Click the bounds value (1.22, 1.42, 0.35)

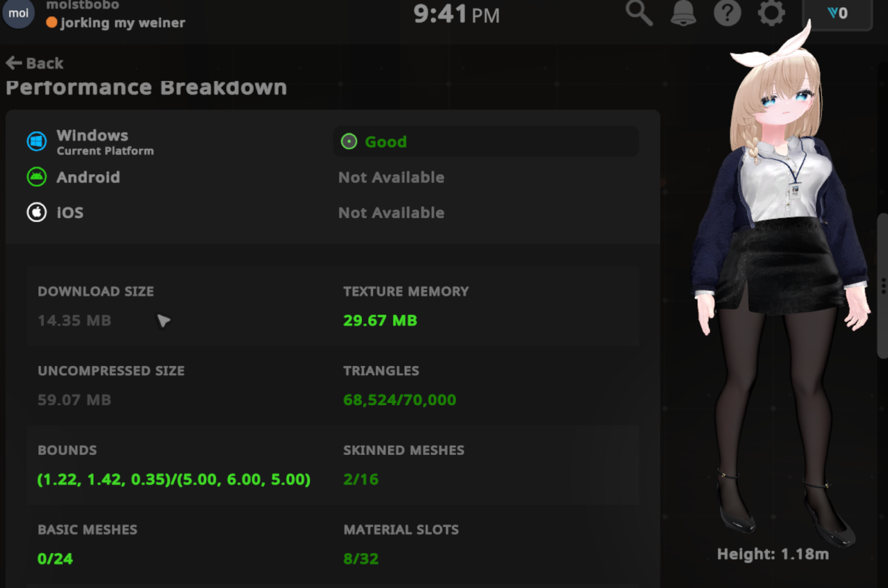pos(174,480)
